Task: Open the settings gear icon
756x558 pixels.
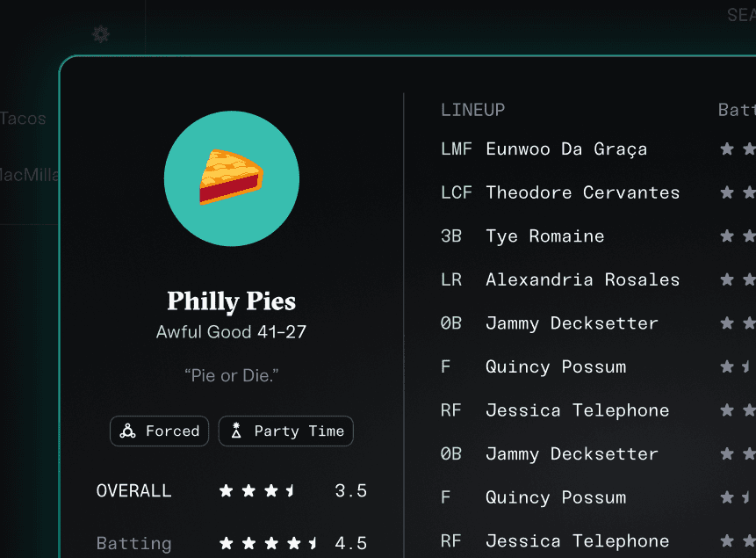Action: [101, 34]
